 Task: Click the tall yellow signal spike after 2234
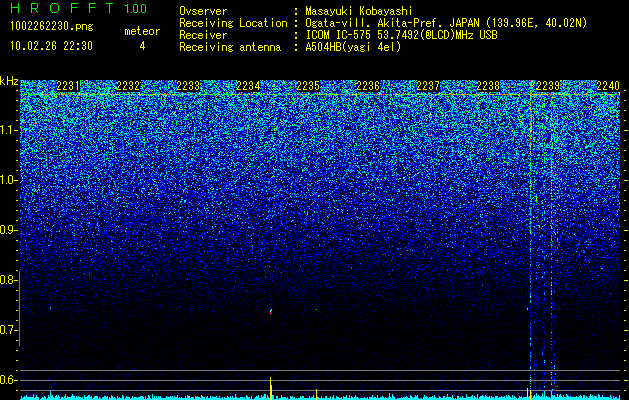(x=271, y=388)
